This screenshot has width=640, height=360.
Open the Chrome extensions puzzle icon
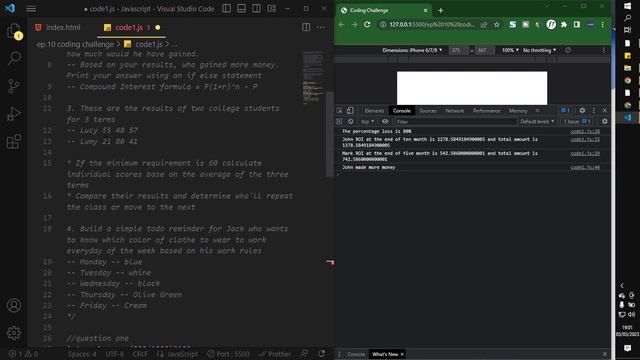(x=564, y=24)
